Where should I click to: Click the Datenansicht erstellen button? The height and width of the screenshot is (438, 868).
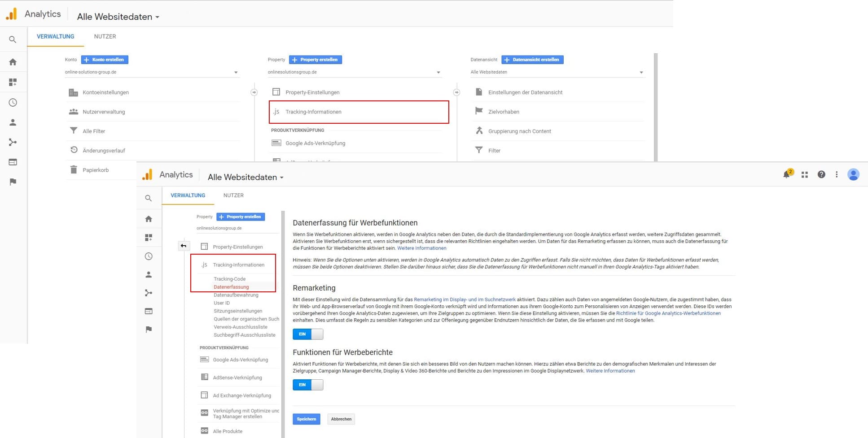pyautogui.click(x=532, y=60)
